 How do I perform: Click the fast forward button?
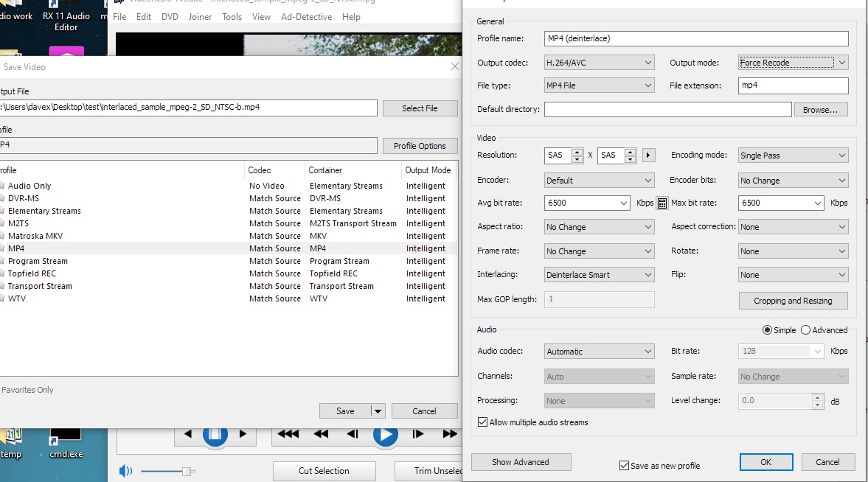450,434
